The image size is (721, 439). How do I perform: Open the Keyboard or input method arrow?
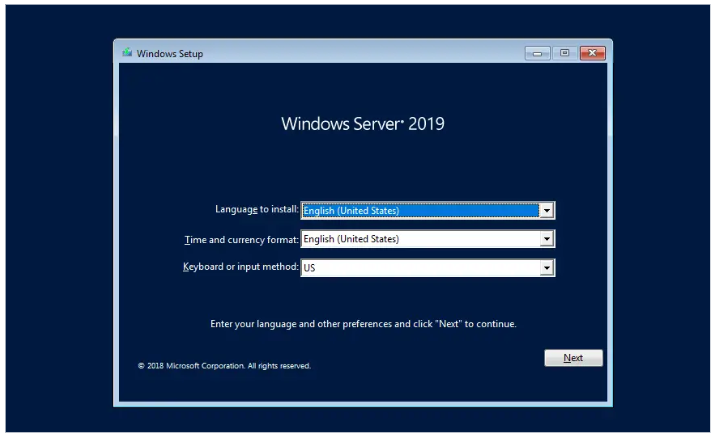coord(546,268)
